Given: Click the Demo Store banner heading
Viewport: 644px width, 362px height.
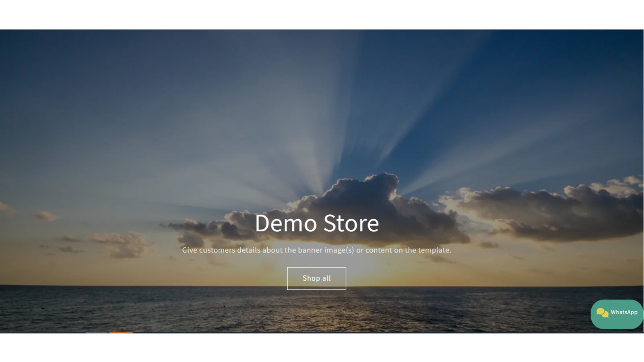Looking at the screenshot, I should pyautogui.click(x=317, y=223).
